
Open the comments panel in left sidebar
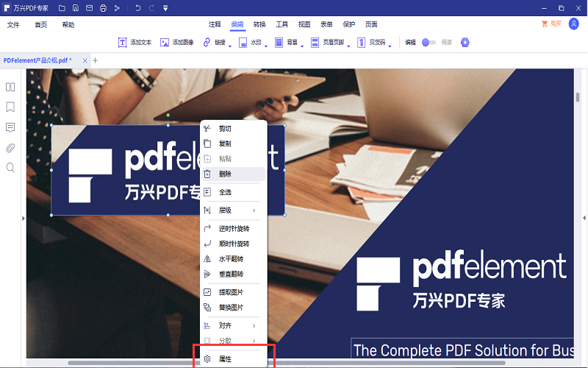tap(10, 127)
